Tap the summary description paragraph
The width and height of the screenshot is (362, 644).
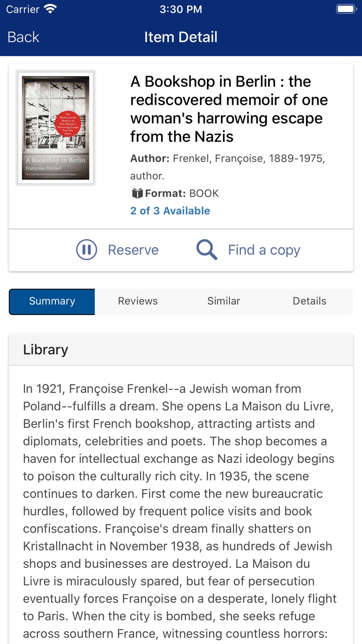180,511
